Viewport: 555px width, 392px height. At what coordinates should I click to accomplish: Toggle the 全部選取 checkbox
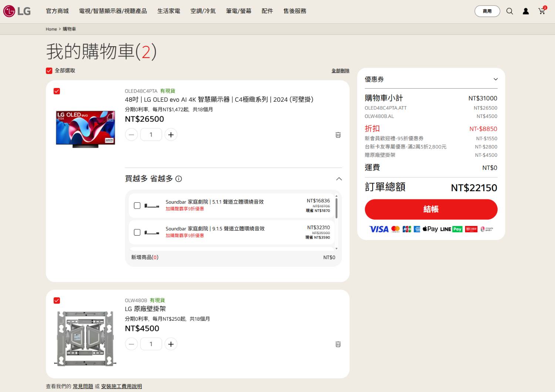[49, 71]
